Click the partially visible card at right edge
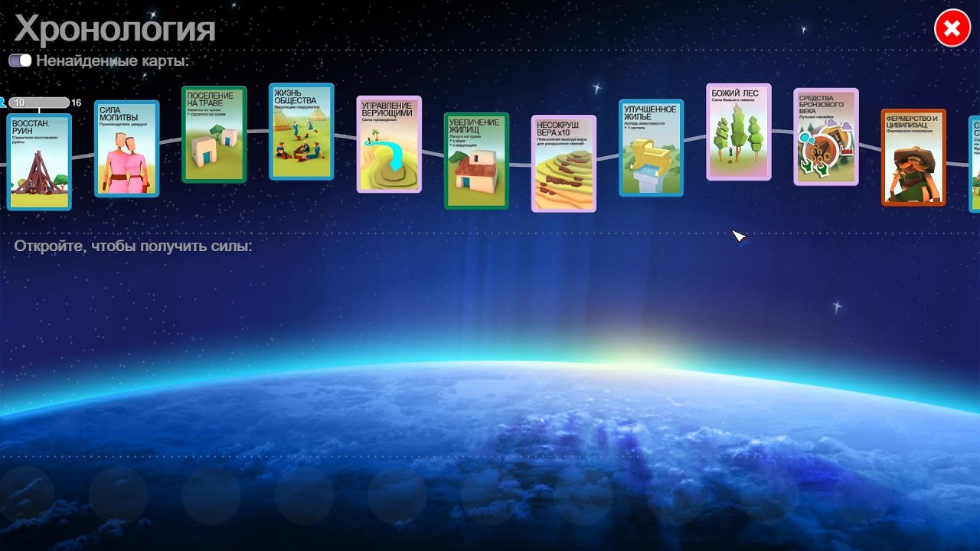 click(974, 164)
